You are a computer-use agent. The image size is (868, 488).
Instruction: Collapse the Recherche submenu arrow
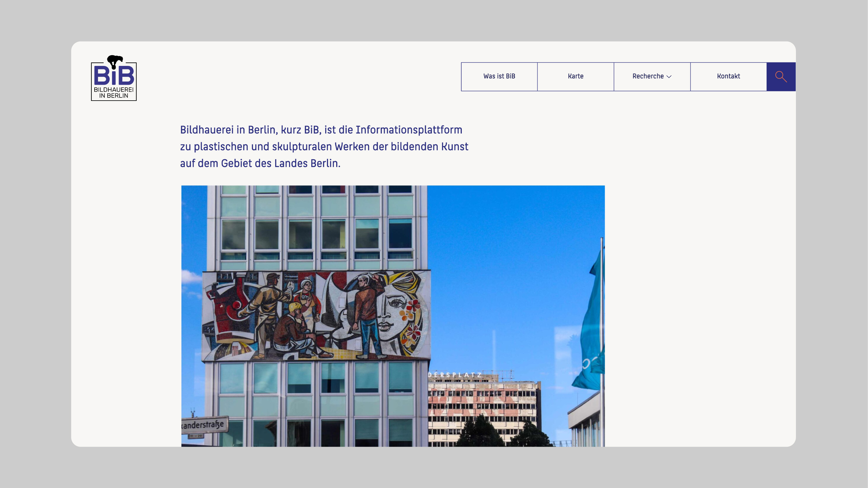pyautogui.click(x=669, y=77)
